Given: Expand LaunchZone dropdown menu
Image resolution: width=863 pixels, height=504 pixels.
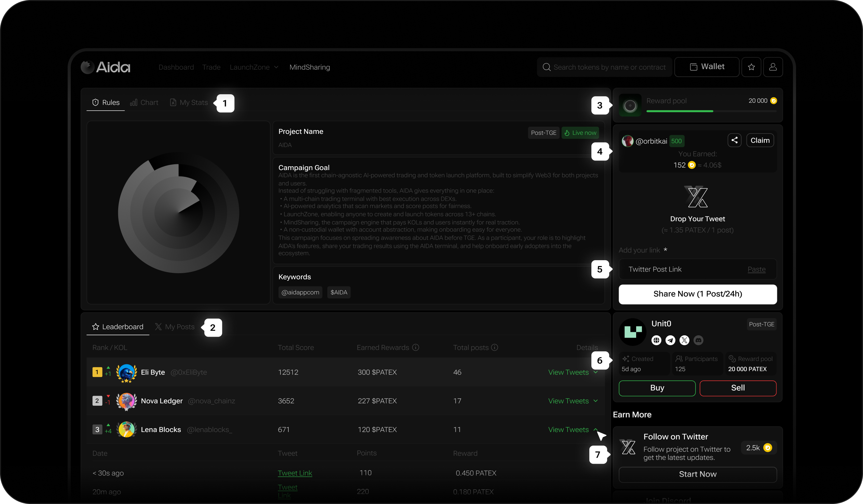Looking at the screenshot, I should [x=254, y=68].
